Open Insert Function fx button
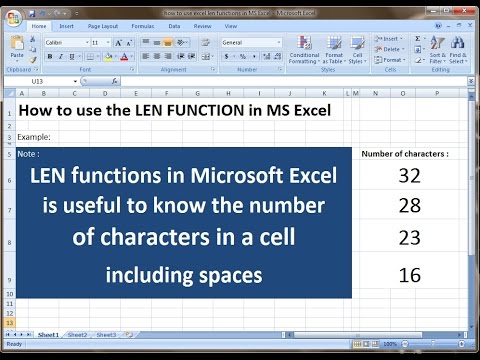The height and width of the screenshot is (360, 480). tap(114, 81)
